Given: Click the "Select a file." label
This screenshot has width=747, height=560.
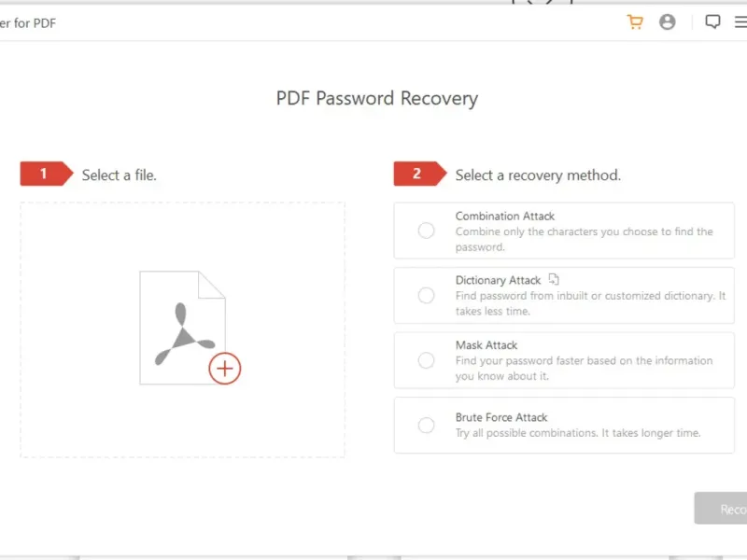Looking at the screenshot, I should click(x=120, y=175).
